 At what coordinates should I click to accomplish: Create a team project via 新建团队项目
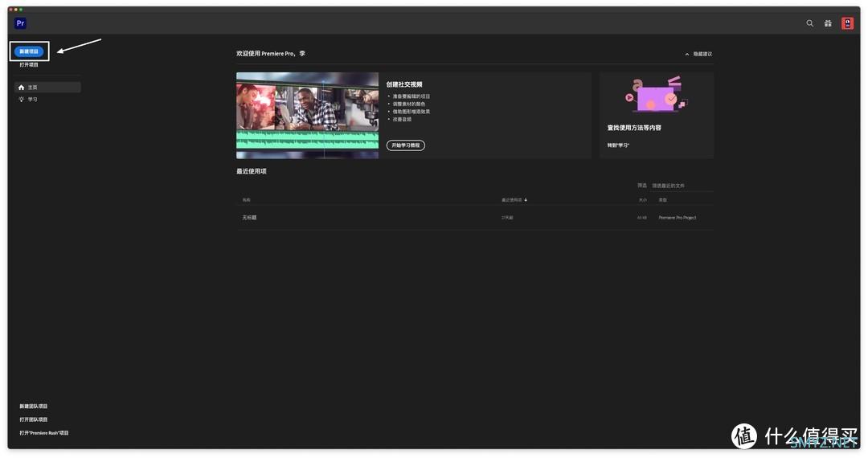coord(34,407)
